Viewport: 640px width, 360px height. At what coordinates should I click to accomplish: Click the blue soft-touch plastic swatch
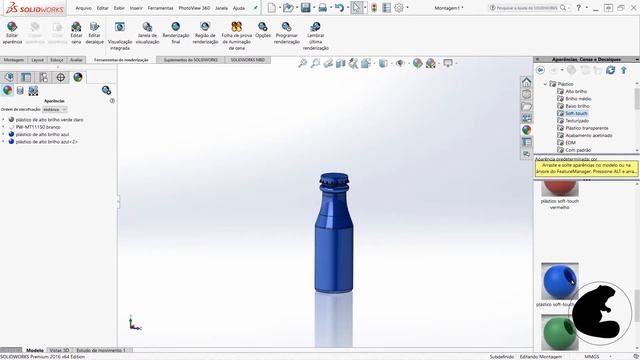(560, 281)
